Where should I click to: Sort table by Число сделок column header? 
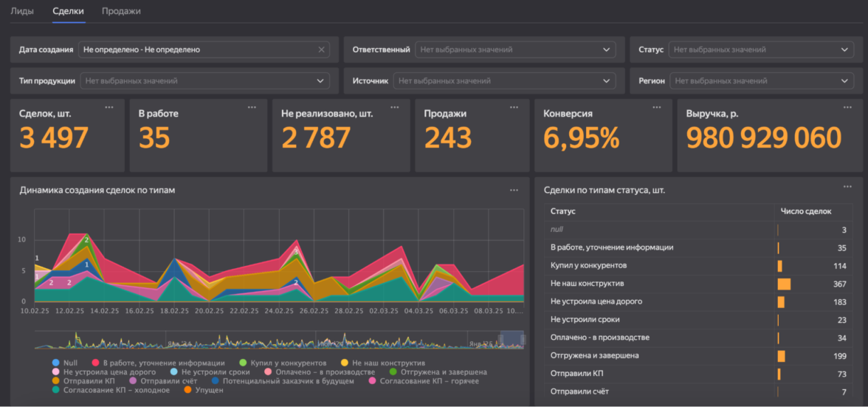coord(805,211)
